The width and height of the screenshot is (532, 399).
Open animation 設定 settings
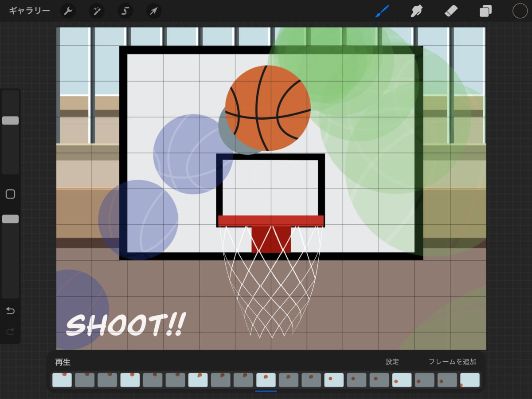pyautogui.click(x=392, y=362)
